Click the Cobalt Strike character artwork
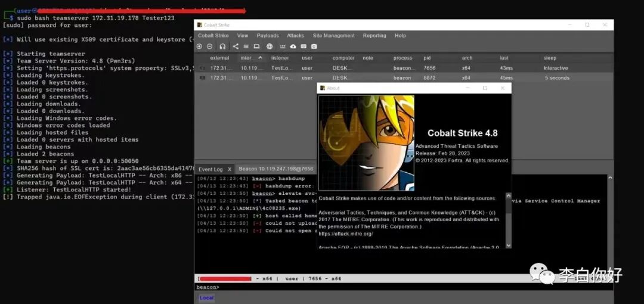The height and width of the screenshot is (304, 644). click(x=366, y=143)
